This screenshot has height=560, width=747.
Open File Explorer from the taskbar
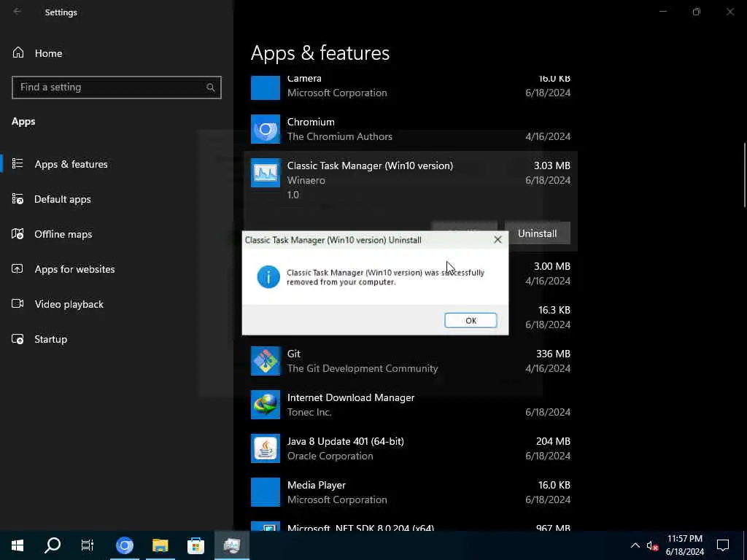click(x=160, y=545)
